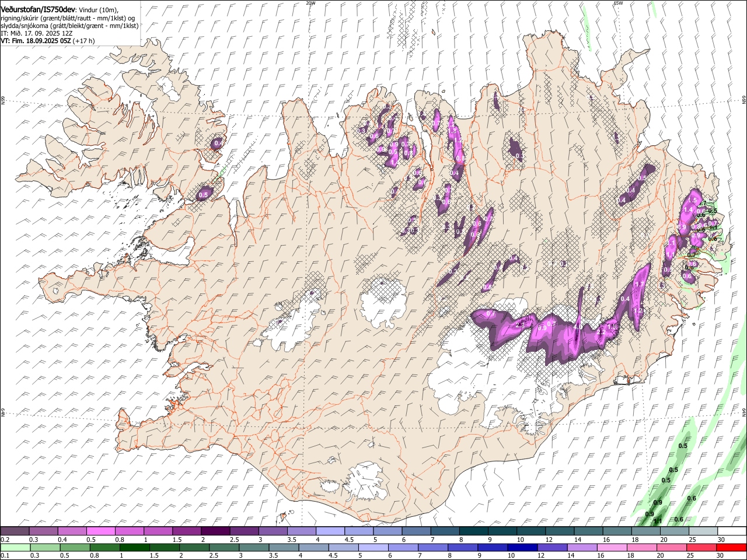Pick the white swatch above 30 in the upper legend
Viewport: 747px width, 560px height.
tap(731, 531)
